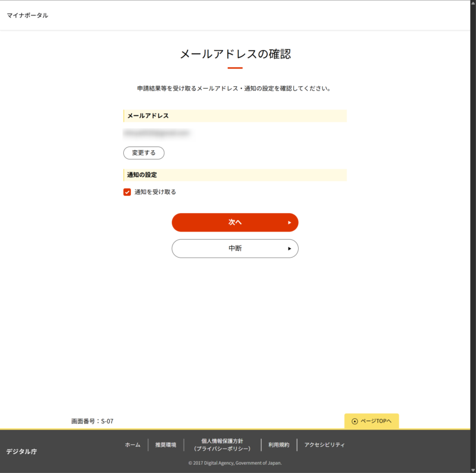Click the arrow icon on 次へ button
Viewport: 476px width, 473px height.
click(289, 223)
